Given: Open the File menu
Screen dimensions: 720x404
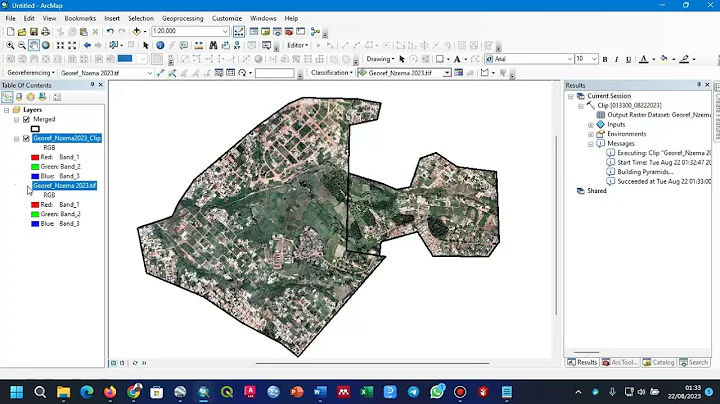Looking at the screenshot, I should tap(10, 18).
